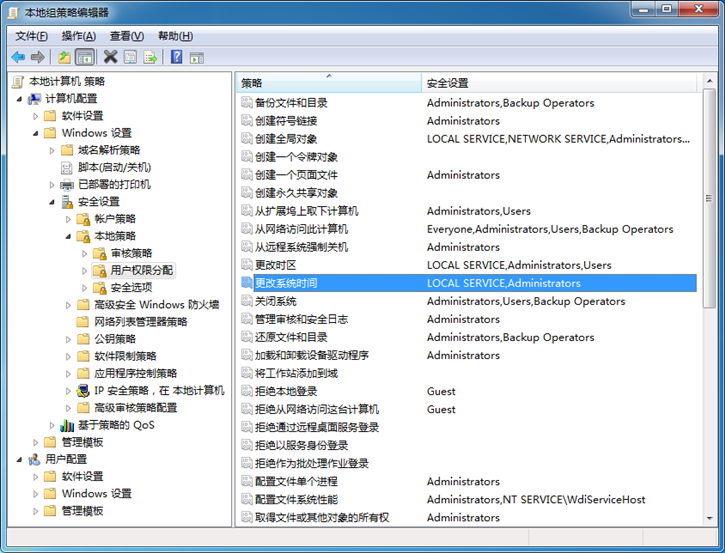The image size is (725, 553).
Task: Open the 查看(V) menu
Action: [127, 36]
